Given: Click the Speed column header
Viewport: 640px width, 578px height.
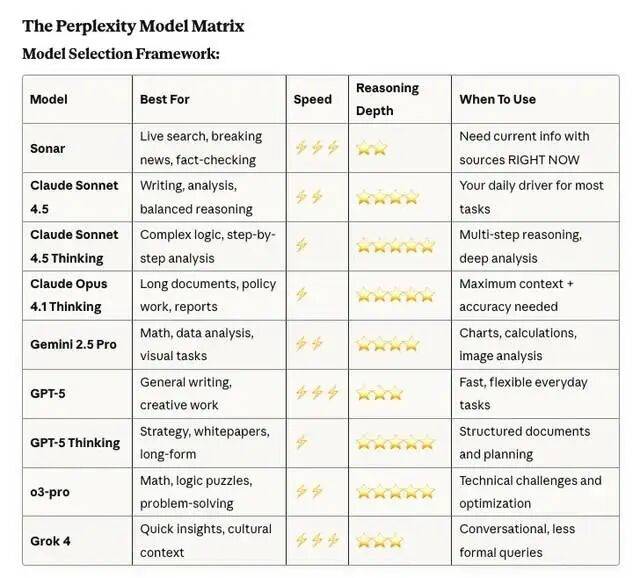Looking at the screenshot, I should tap(313, 99).
